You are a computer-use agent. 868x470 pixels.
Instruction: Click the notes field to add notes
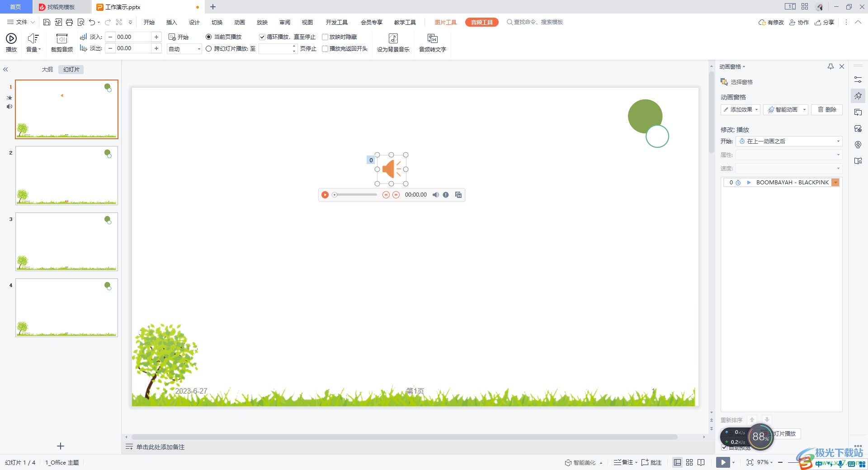[160, 447]
